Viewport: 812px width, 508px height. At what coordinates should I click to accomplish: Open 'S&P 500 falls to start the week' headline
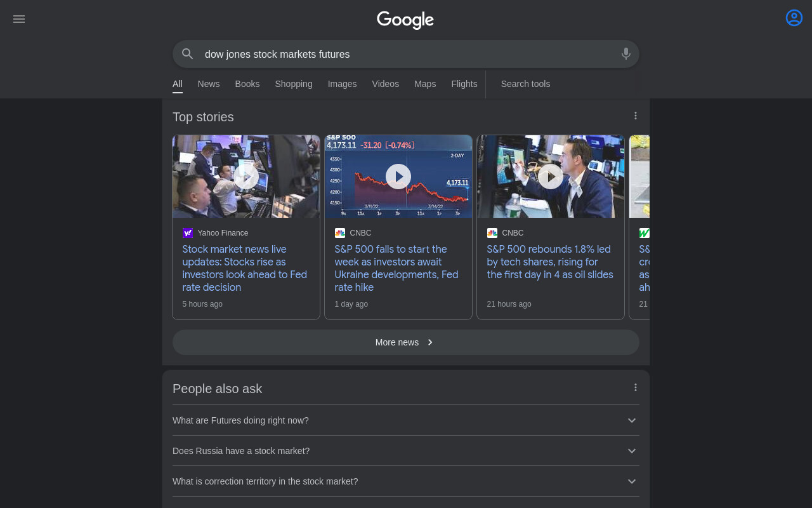(396, 268)
